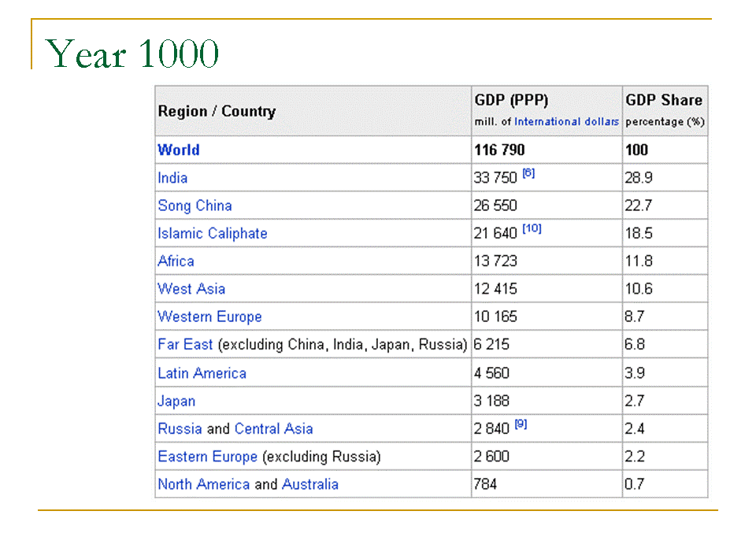756x537 pixels.
Task: Open footnote [10] next to Islamic Caliphate GDP
Action: (x=532, y=228)
